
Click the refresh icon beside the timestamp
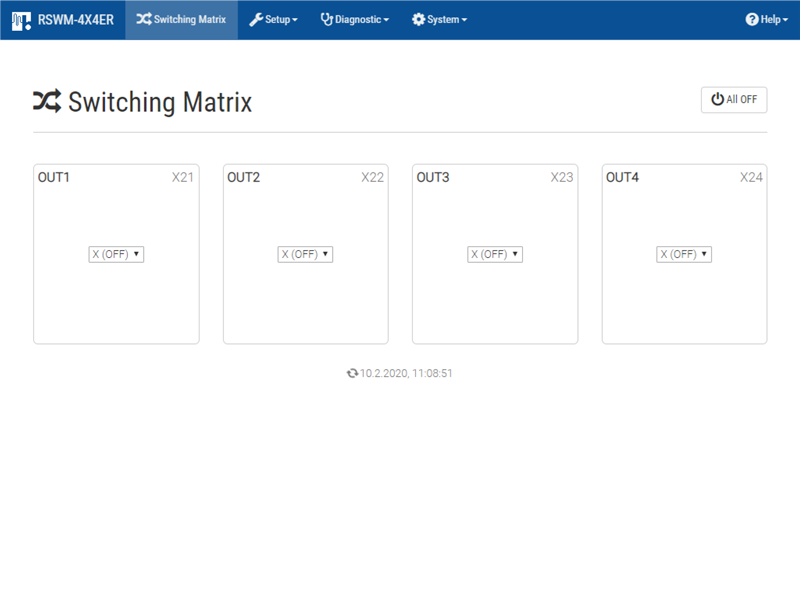pyautogui.click(x=352, y=373)
